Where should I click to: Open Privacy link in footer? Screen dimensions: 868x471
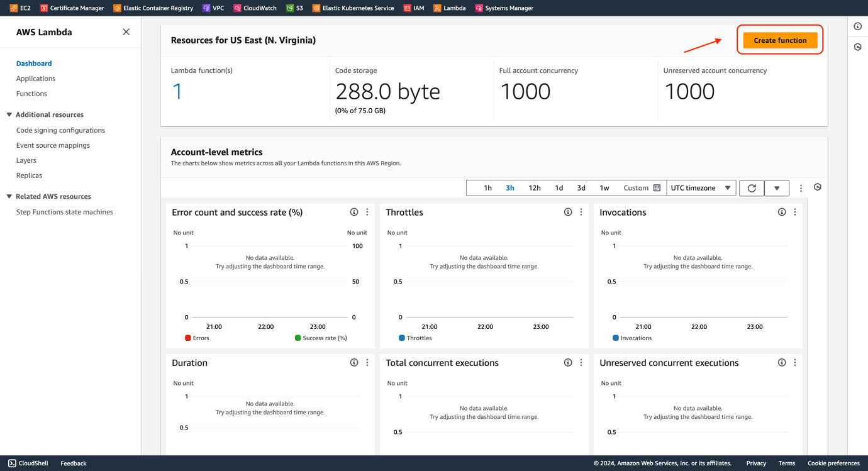(x=756, y=463)
